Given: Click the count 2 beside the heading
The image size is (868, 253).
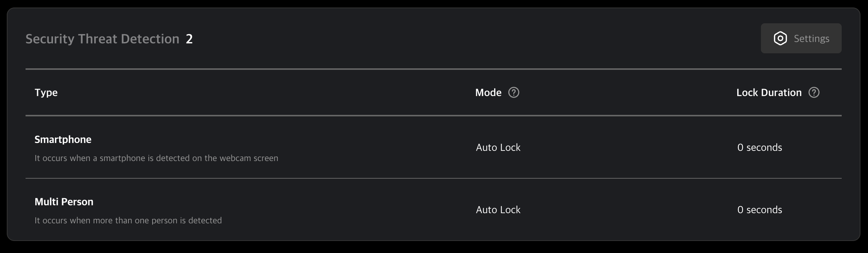Looking at the screenshot, I should tap(189, 39).
